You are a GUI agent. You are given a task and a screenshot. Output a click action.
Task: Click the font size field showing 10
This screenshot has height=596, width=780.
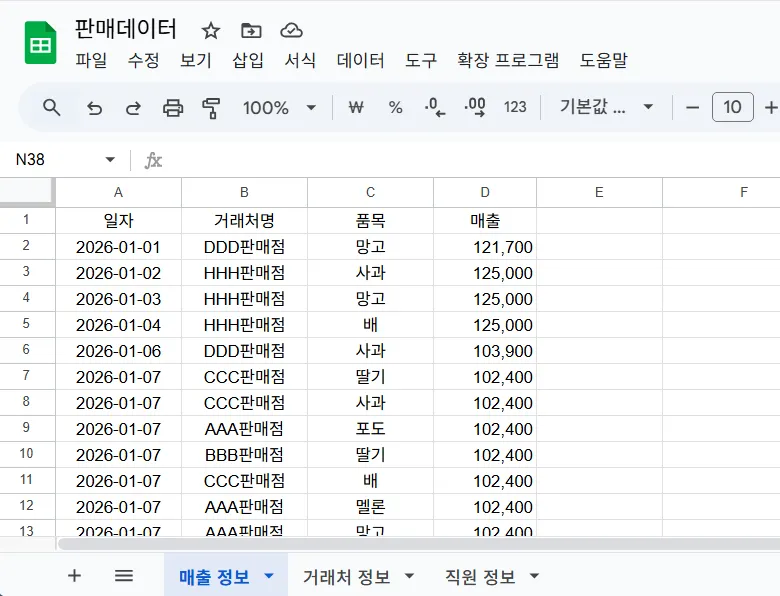(x=732, y=107)
